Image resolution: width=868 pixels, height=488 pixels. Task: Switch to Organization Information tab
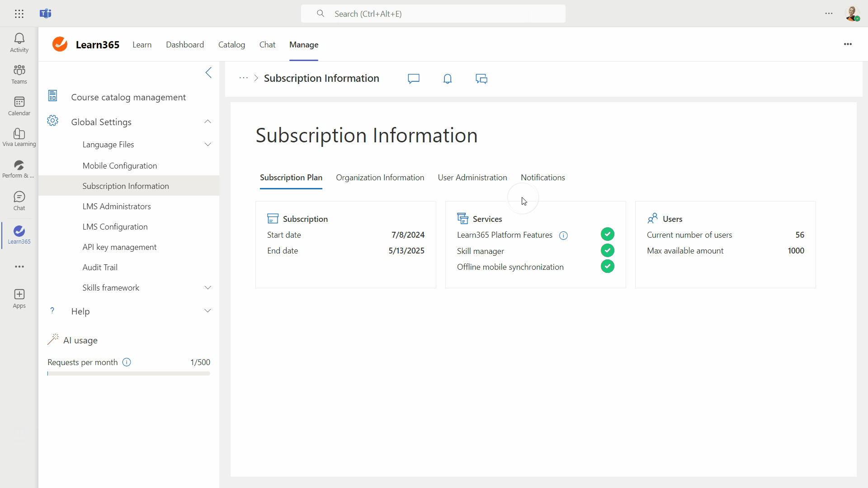(380, 178)
